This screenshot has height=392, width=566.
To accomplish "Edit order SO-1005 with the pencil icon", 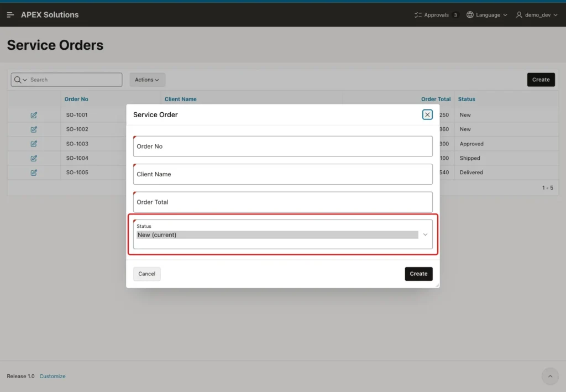I will (34, 173).
